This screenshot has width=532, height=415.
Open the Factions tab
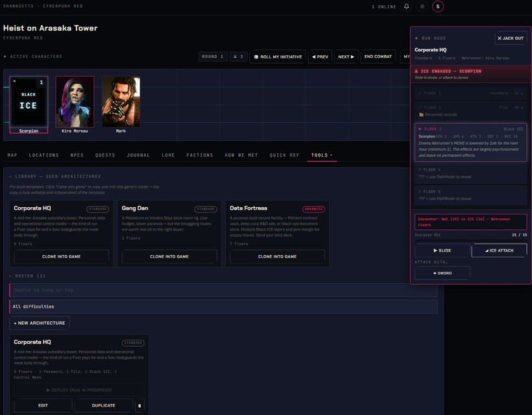[200, 155]
